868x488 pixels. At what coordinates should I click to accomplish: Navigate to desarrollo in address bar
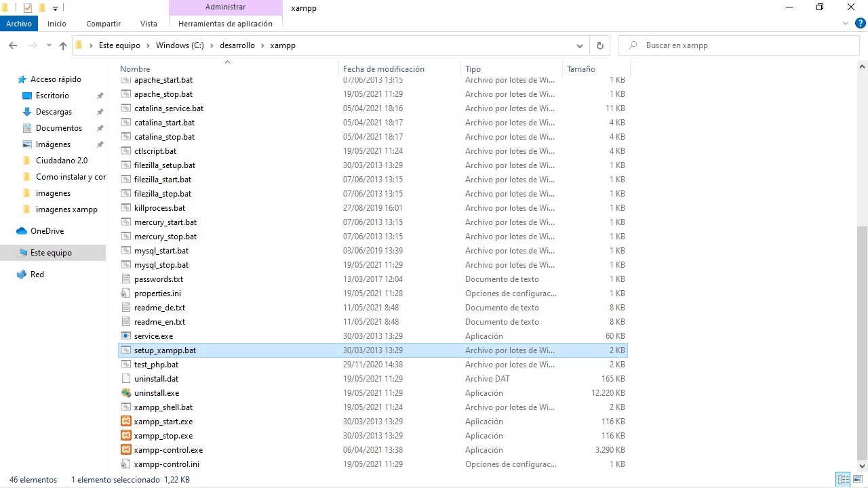tap(237, 45)
